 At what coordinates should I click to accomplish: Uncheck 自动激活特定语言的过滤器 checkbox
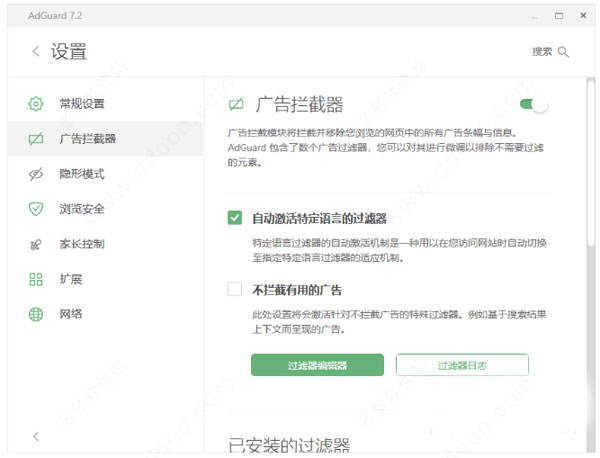point(235,218)
